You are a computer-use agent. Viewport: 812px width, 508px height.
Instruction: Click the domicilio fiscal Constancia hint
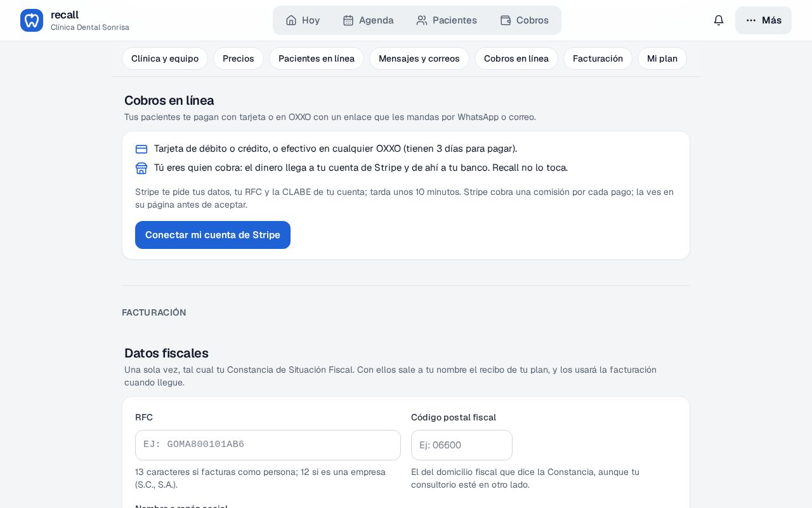point(525,478)
